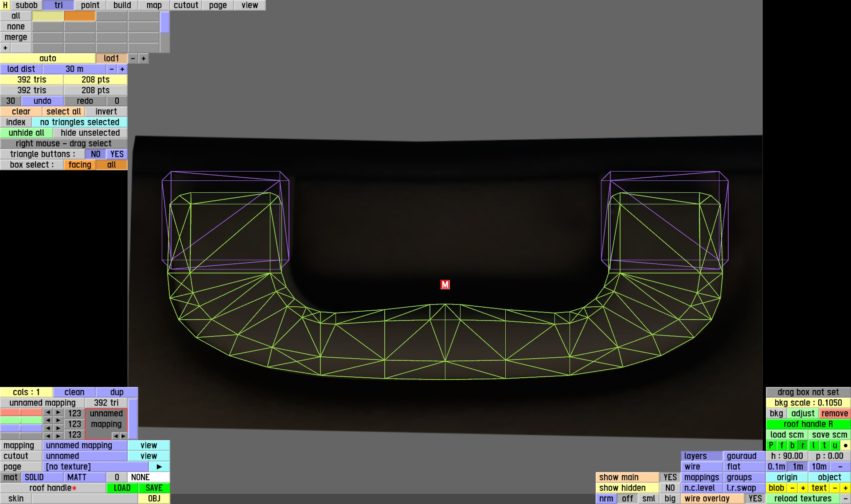Image resolution: width=851 pixels, height=504 pixels.
Task: Open the cutout tab
Action: point(186,5)
